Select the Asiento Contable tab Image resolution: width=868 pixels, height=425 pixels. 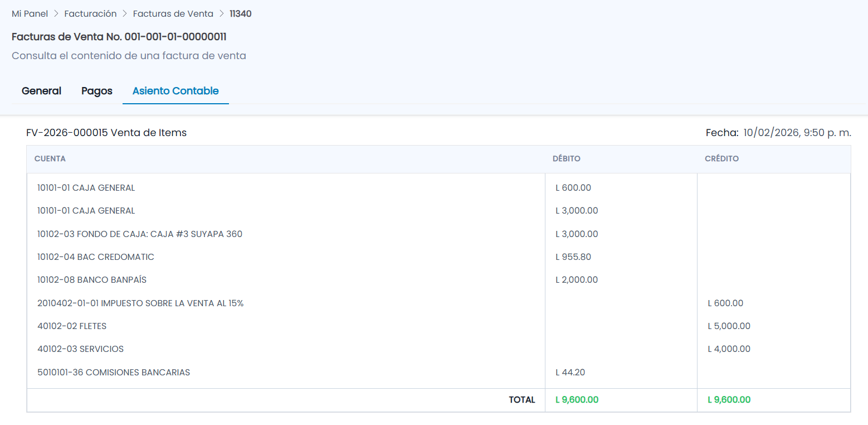click(x=175, y=91)
